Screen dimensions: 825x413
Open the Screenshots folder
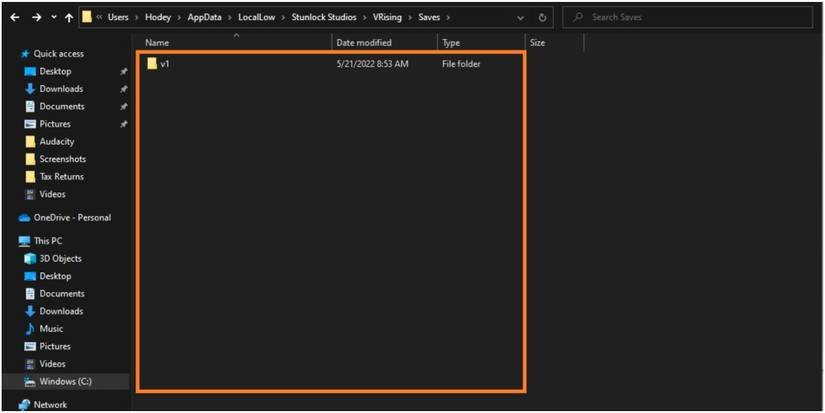pyautogui.click(x=63, y=159)
